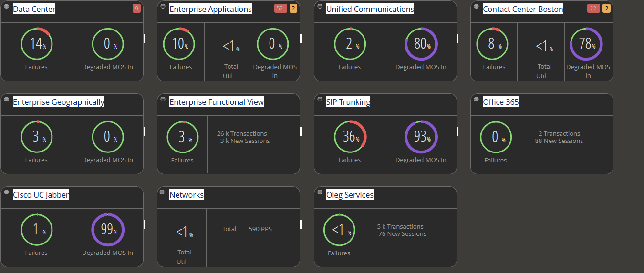
Task: Click the red alert badge 22 on Contact Center Boston
Action: click(593, 9)
